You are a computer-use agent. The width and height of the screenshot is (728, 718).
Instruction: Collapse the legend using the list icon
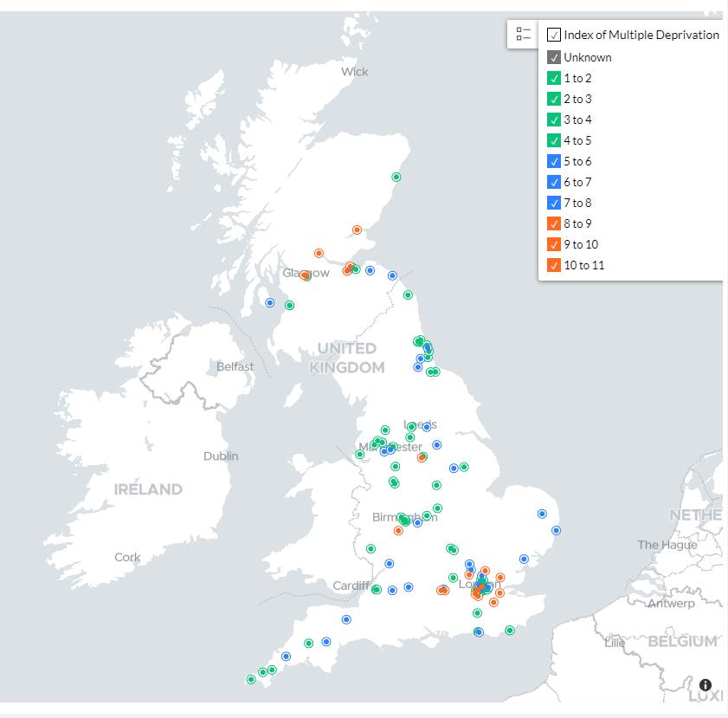click(523, 35)
